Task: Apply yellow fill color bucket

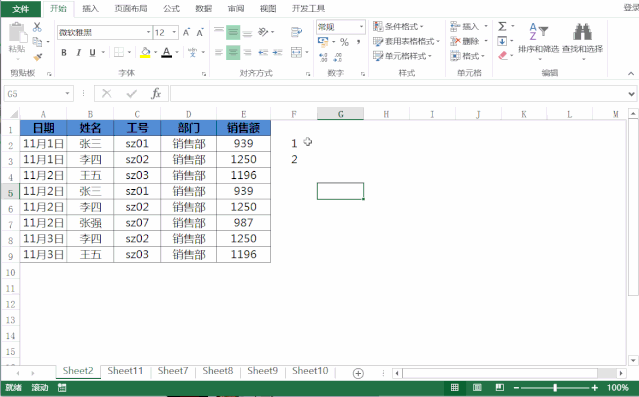Action: click(145, 53)
